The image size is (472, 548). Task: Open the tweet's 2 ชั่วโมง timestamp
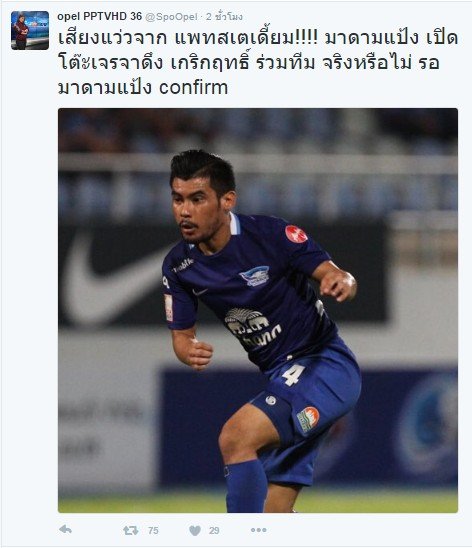224,16
